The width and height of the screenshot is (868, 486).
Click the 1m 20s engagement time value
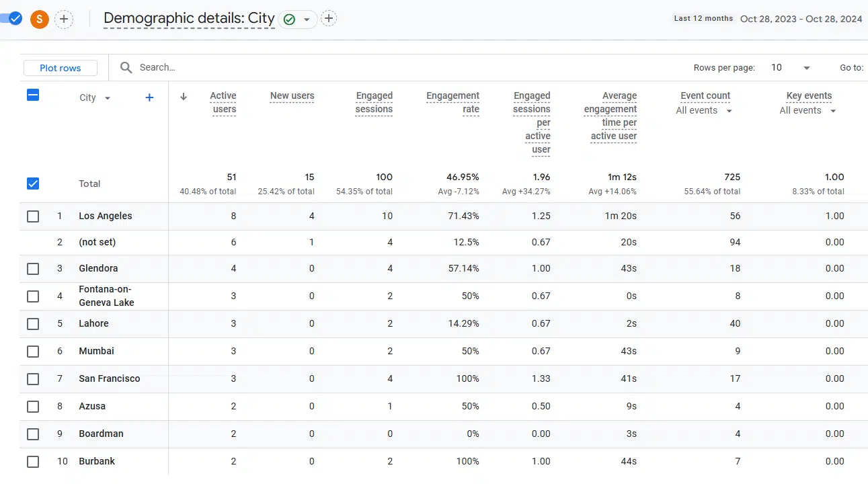[622, 216]
